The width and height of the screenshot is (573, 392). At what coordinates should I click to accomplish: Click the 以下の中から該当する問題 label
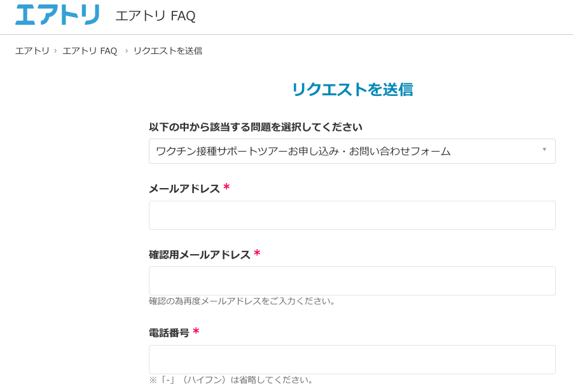point(256,127)
